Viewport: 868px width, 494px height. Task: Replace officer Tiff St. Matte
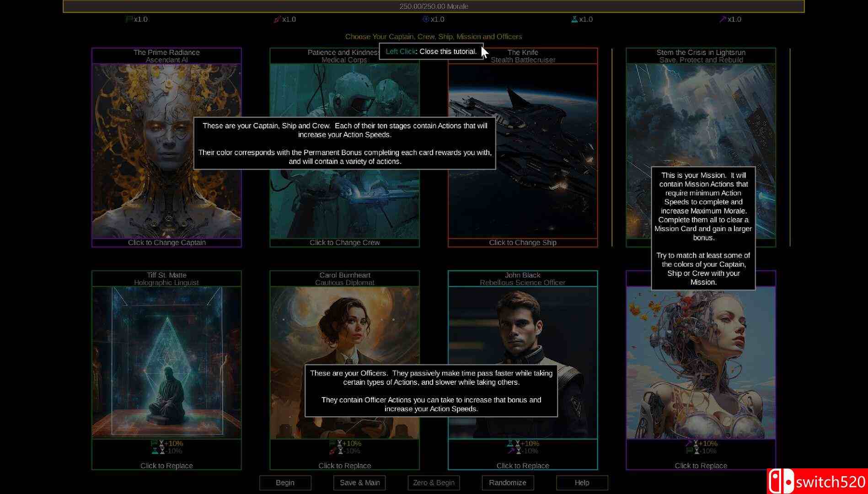(166, 466)
